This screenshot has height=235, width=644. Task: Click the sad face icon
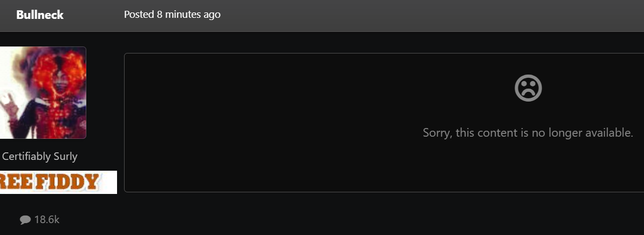528,88
